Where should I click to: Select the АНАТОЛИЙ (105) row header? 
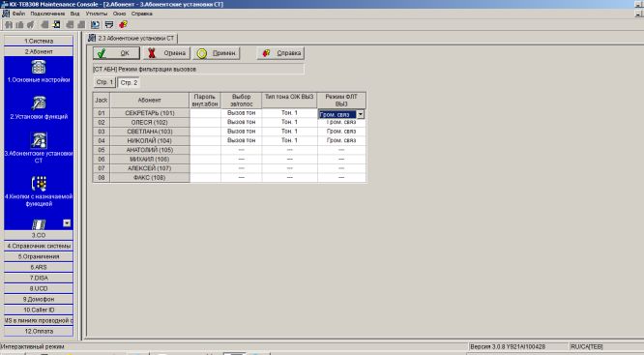point(150,150)
